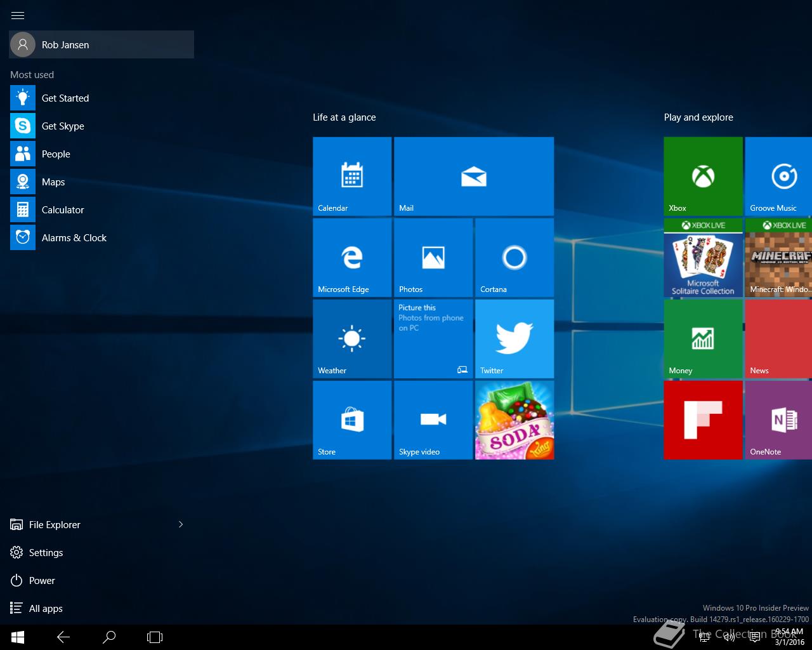Launch Candy Crush Soda tile
This screenshot has width=812, height=650.
(x=514, y=420)
